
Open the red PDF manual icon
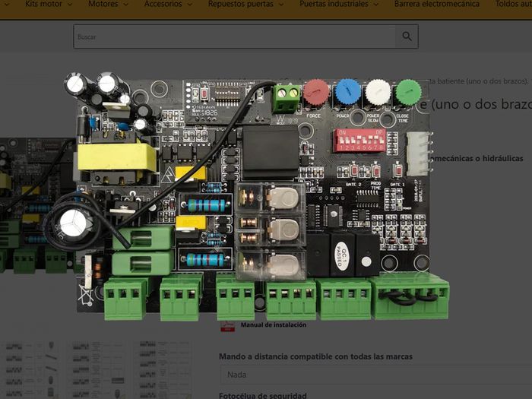point(228,327)
